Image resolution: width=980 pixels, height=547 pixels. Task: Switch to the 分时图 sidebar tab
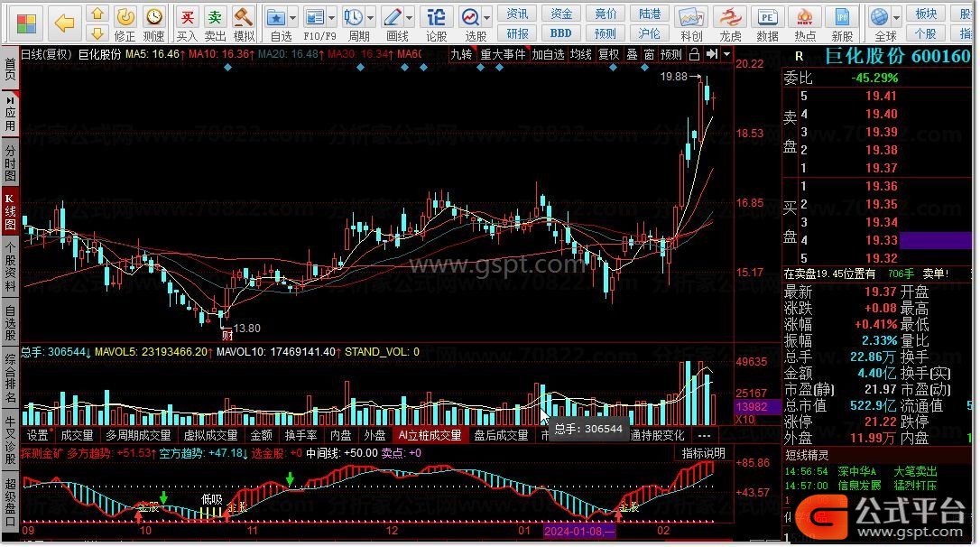10,162
